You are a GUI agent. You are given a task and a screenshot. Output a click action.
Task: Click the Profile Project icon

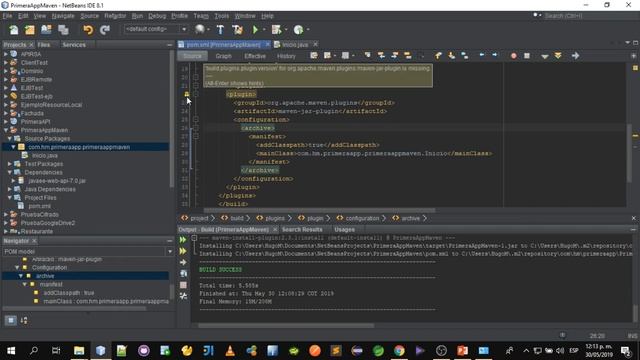click(x=298, y=29)
